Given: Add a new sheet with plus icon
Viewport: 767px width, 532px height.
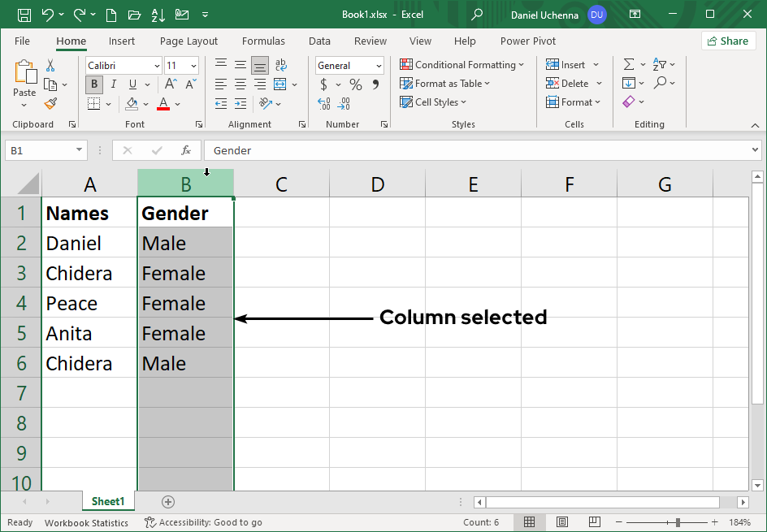Looking at the screenshot, I should click(168, 502).
